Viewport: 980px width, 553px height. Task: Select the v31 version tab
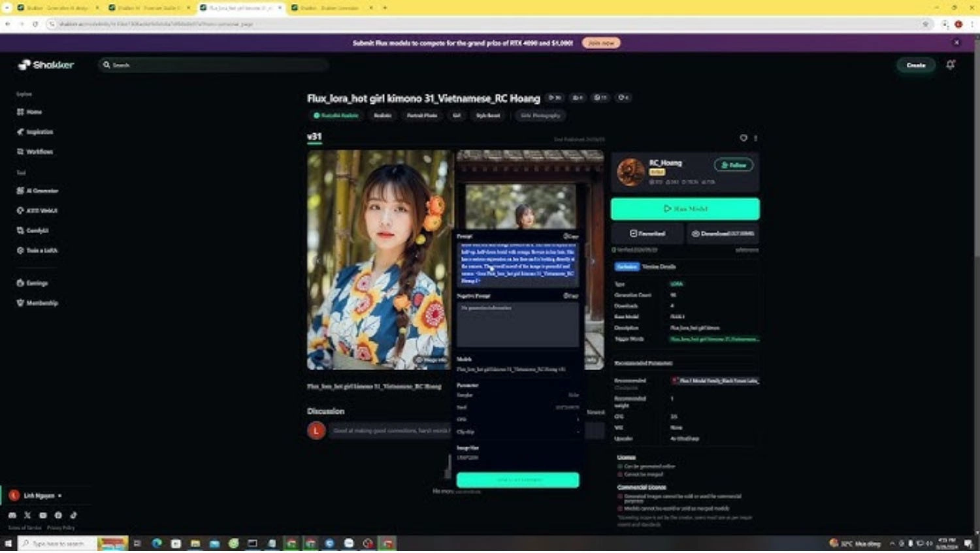click(314, 137)
